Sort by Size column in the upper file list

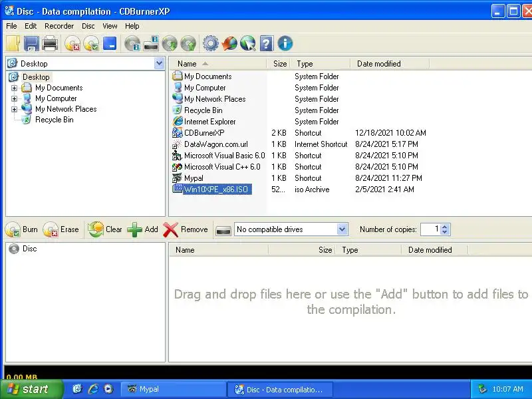(x=279, y=64)
